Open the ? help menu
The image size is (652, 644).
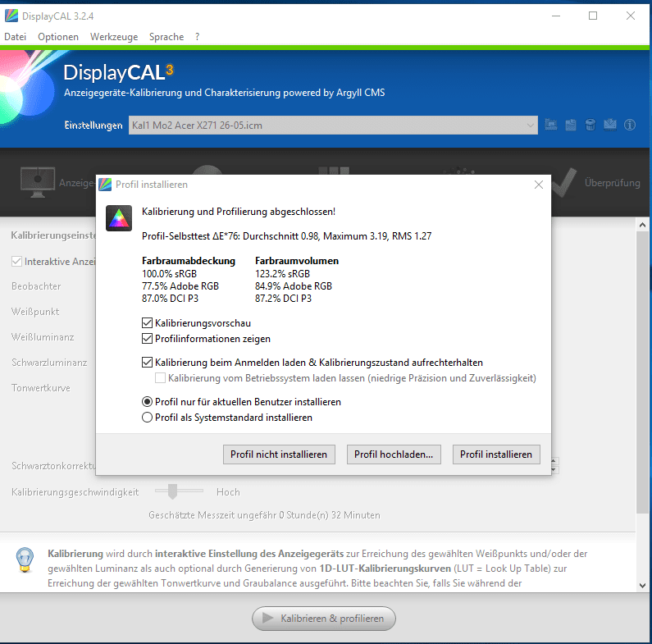(197, 37)
